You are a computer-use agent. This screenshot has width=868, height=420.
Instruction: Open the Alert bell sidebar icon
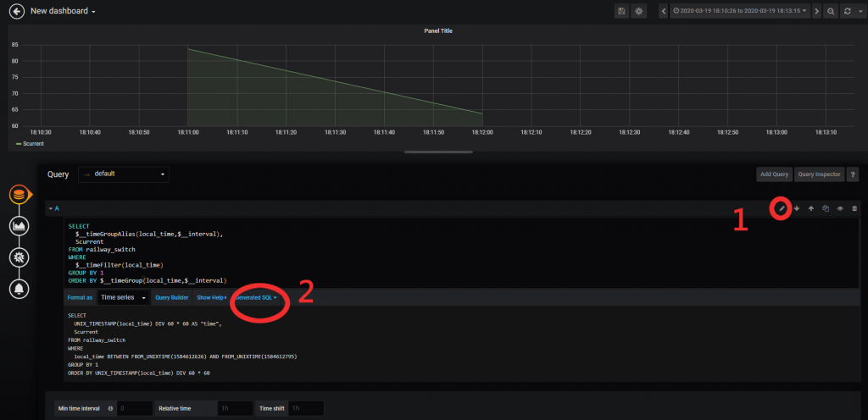(19, 289)
